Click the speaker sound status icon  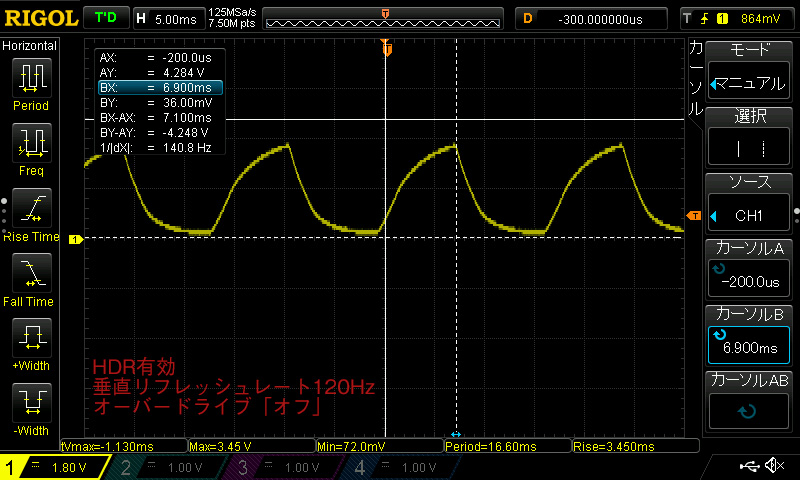pyautogui.click(x=775, y=465)
